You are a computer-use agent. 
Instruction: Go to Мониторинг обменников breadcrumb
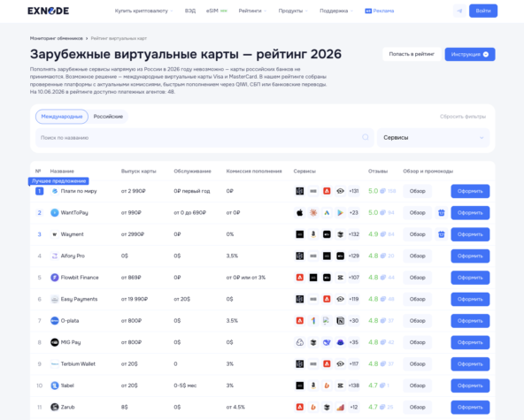(56, 38)
